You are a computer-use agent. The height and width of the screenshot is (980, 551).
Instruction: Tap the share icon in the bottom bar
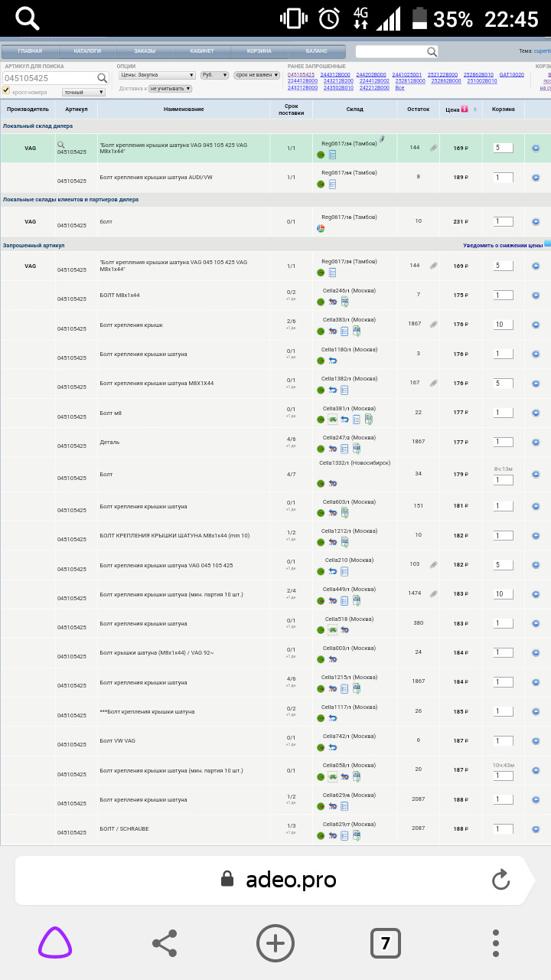pyautogui.click(x=165, y=943)
